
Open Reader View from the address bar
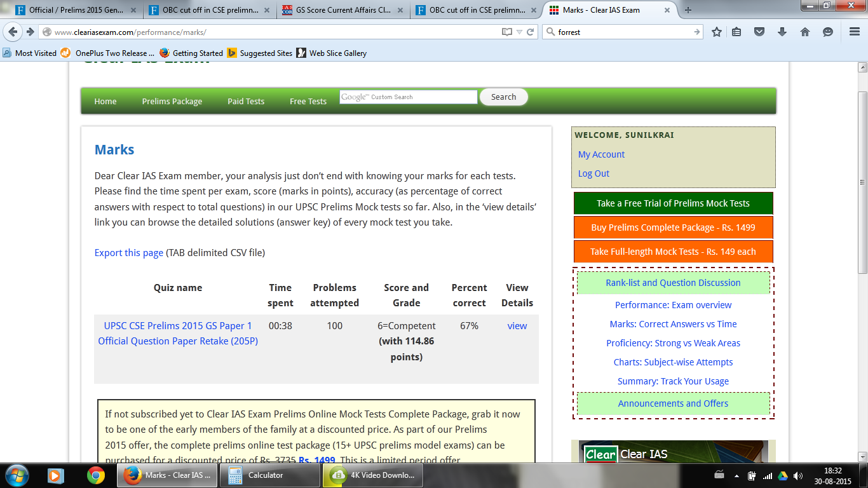click(506, 32)
